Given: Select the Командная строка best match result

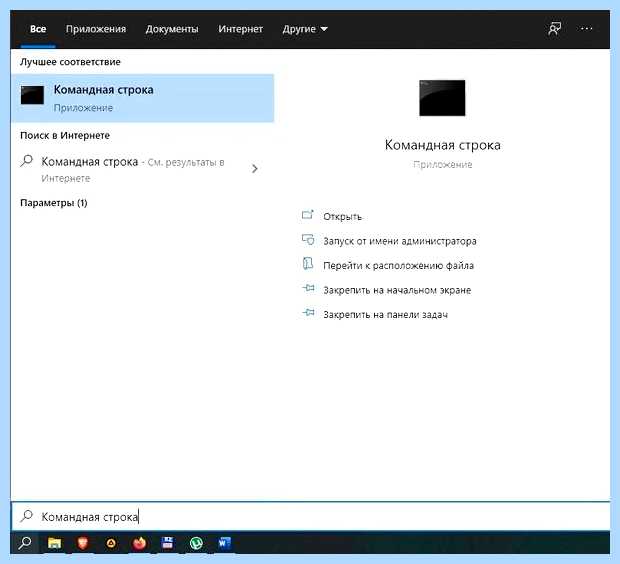Looking at the screenshot, I should (x=143, y=98).
